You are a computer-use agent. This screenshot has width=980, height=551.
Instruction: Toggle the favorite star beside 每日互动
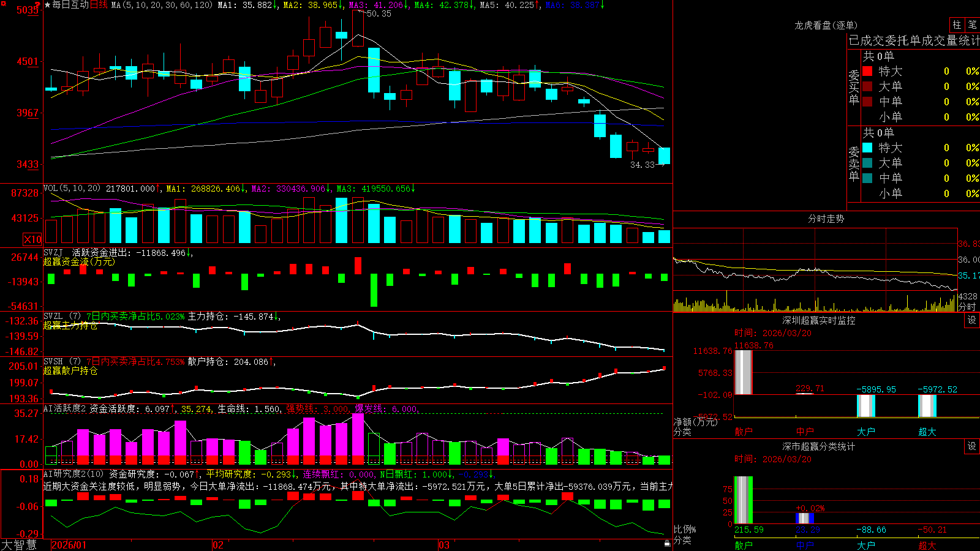pyautogui.click(x=48, y=5)
